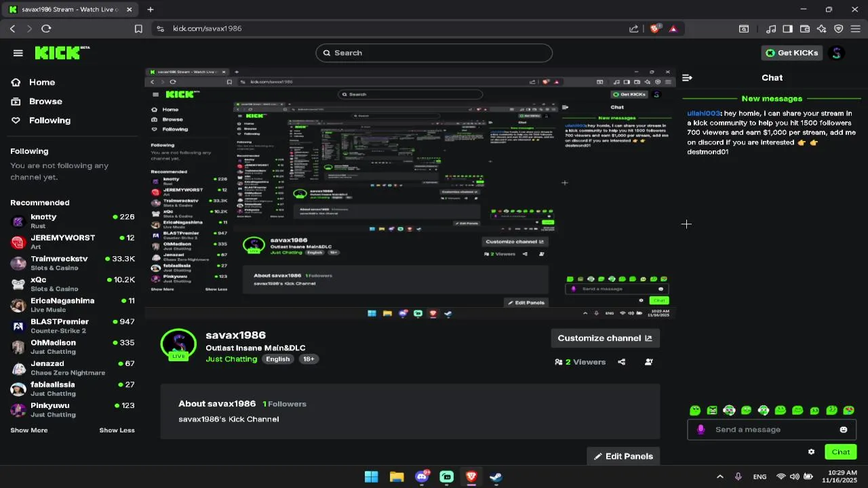868x488 pixels.
Task: Click Show More under Recommended
Action: pos(29,430)
